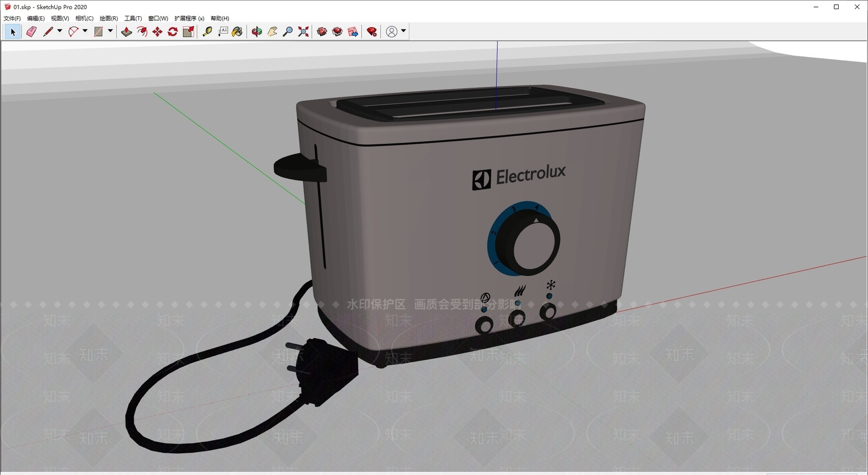Open the 绘图(R) menu
Image resolution: width=868 pixels, height=475 pixels.
(108, 18)
